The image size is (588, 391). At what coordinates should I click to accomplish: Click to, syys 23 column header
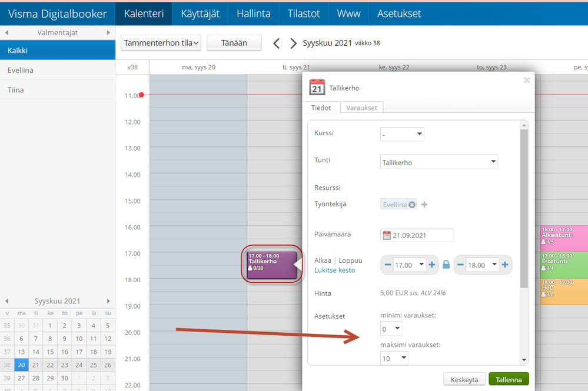pyautogui.click(x=491, y=67)
